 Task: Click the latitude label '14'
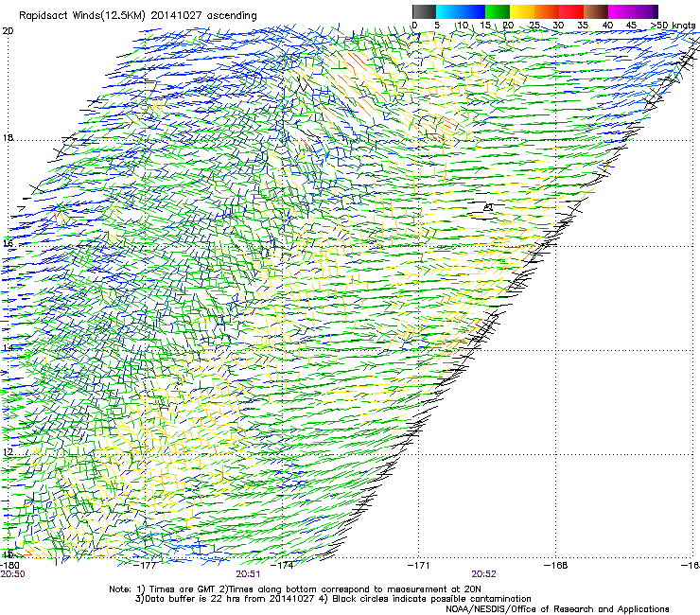8,347
